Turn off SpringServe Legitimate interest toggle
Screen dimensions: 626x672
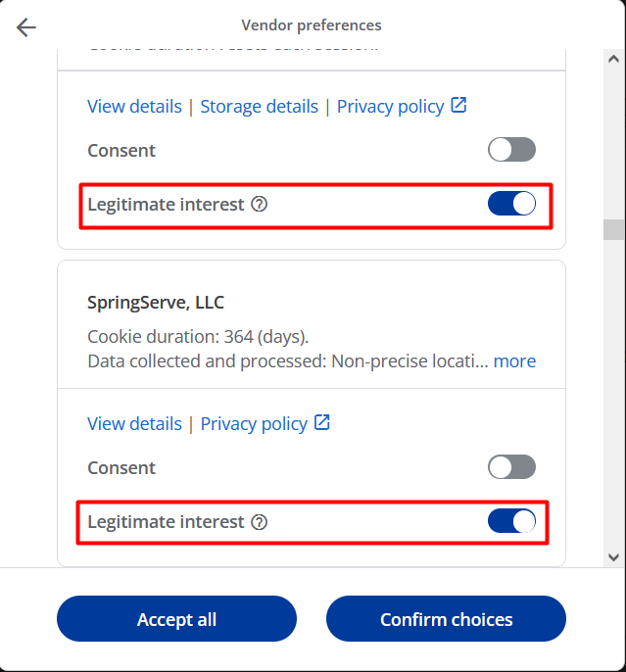point(511,521)
